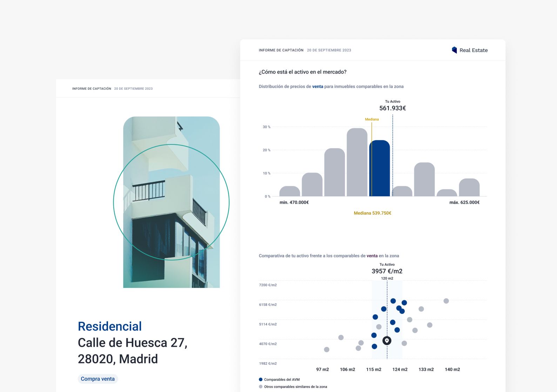Viewport: 557px width, 392px height.
Task: Click the yellow Mediana label above the chart
Action: (372, 119)
